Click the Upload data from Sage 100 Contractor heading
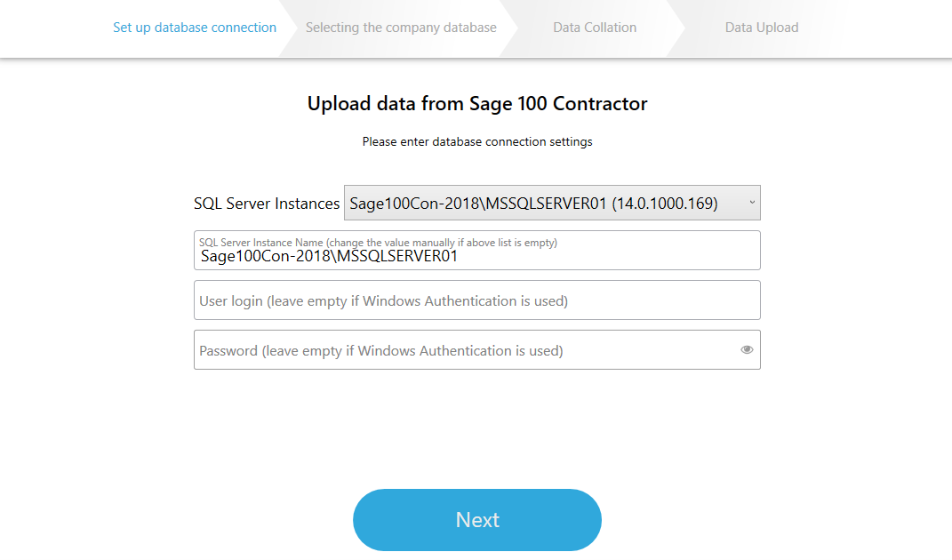The height and width of the screenshot is (560, 952). (477, 104)
